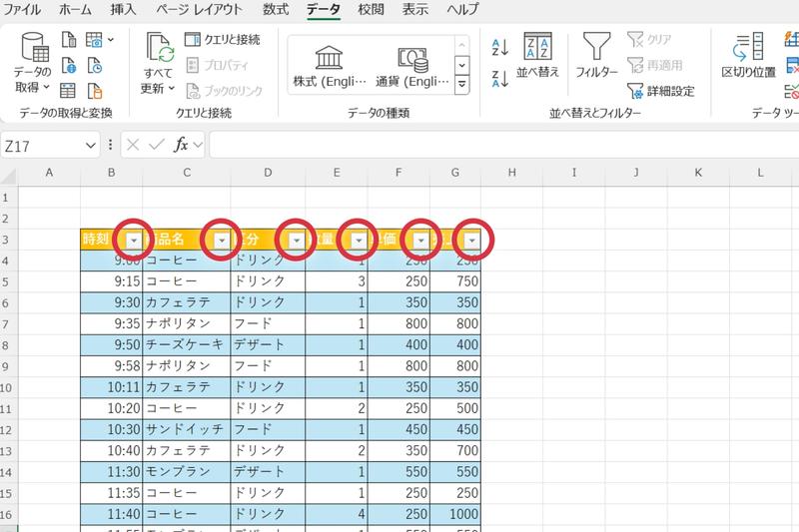This screenshot has width=799, height=532.
Task: Click the 再適用 (Reapply) button
Action: (x=655, y=65)
